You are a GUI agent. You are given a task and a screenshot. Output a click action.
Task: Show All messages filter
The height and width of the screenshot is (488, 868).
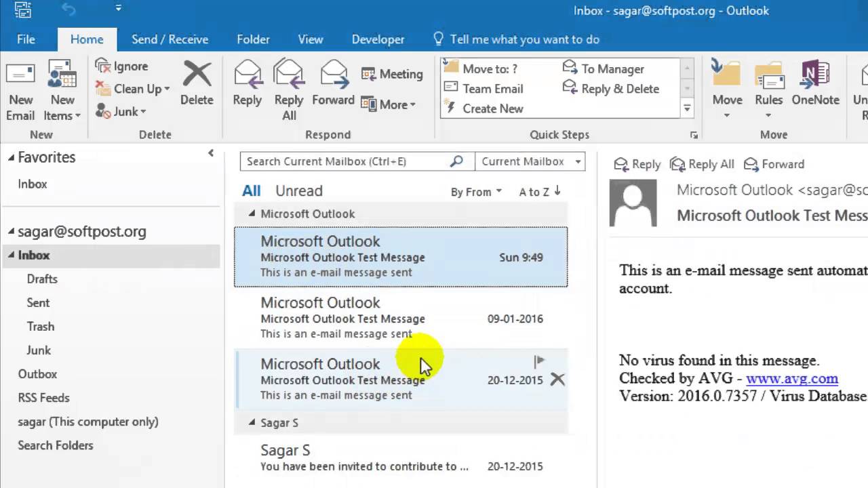(251, 191)
